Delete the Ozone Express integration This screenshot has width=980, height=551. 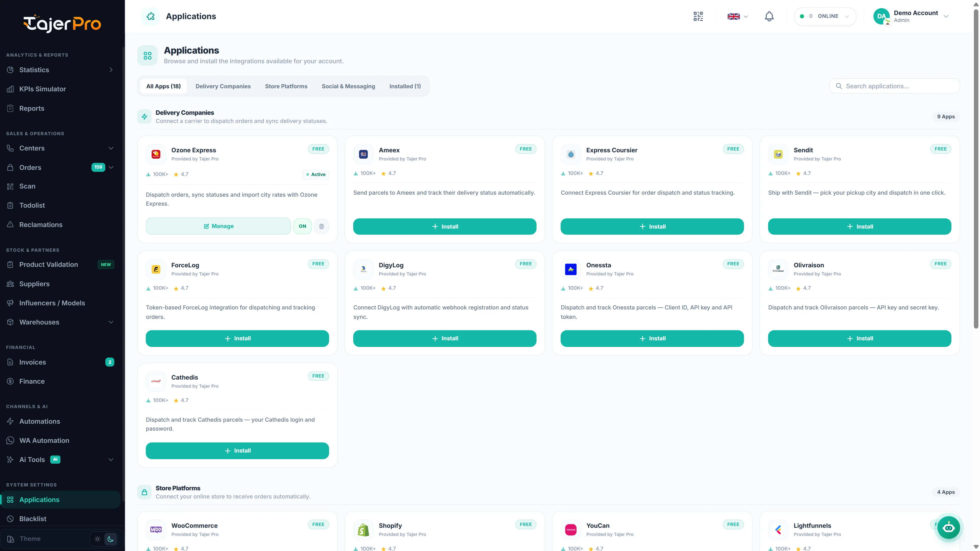[322, 226]
